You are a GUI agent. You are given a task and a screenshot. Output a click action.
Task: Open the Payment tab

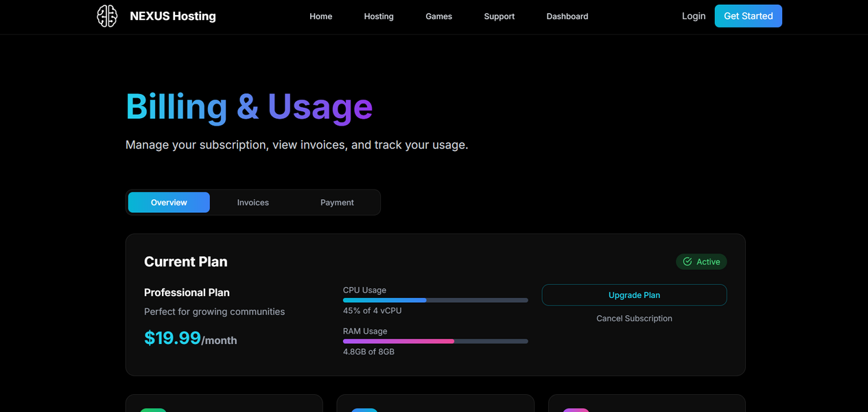click(336, 202)
